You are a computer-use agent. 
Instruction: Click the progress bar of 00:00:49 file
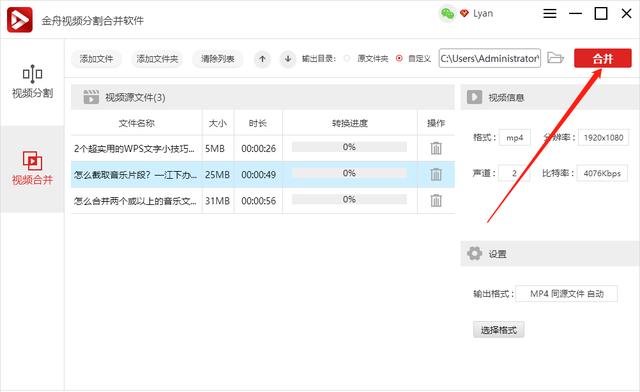[x=349, y=173]
